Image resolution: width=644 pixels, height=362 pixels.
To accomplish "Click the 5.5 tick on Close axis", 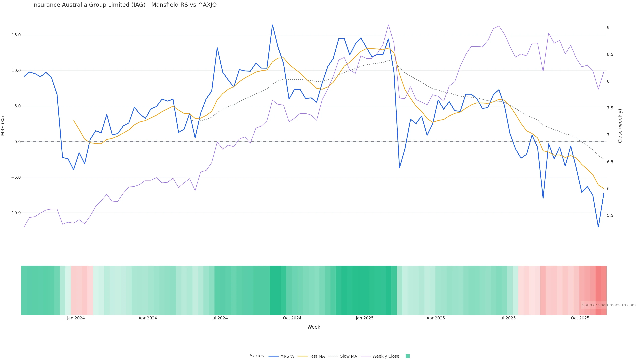I will click(x=610, y=215).
